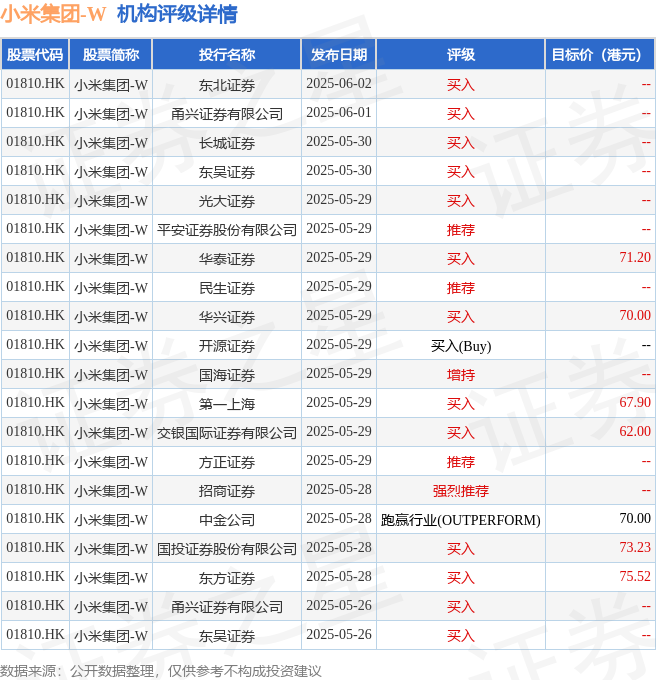Click the 增持 rating cell
Viewport: 656px width, 680px height.
pos(461,375)
